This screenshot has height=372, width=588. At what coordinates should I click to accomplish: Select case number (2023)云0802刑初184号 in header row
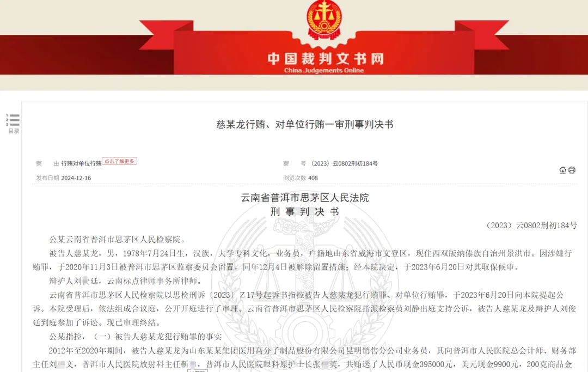pos(345,163)
